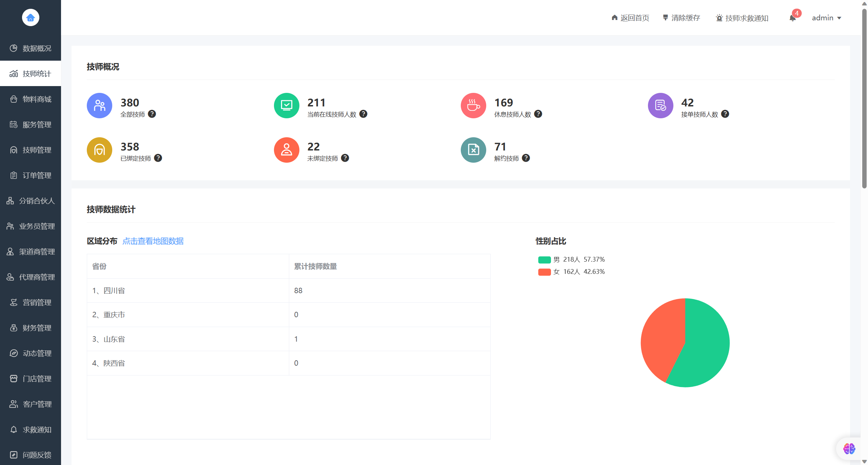Click the 3、山东省 table row
Image resolution: width=868 pixels, height=465 pixels.
pyautogui.click(x=289, y=339)
